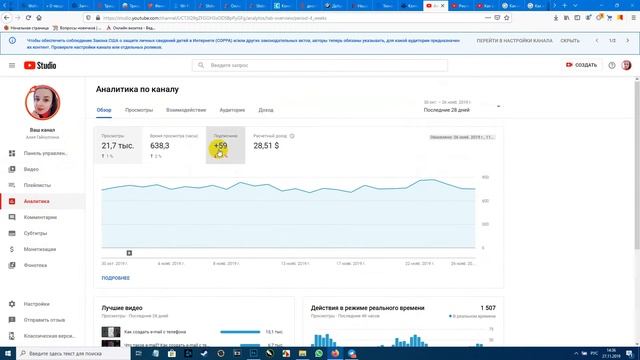Open Настройки gear in sidebar
640x360 pixels.
(42, 304)
